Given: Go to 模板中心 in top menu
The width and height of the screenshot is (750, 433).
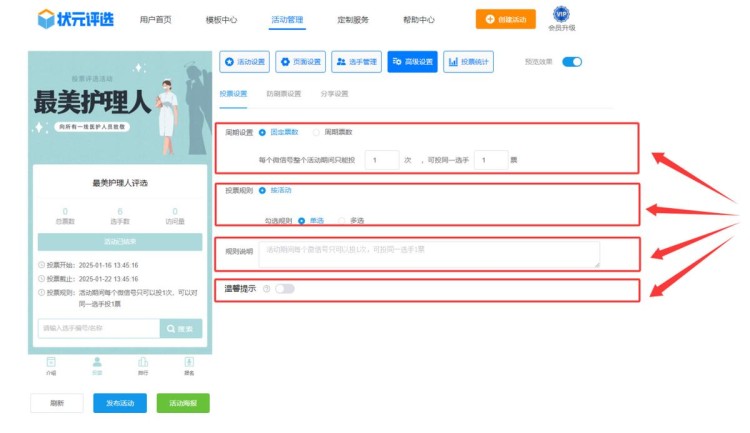Looking at the screenshot, I should (221, 19).
